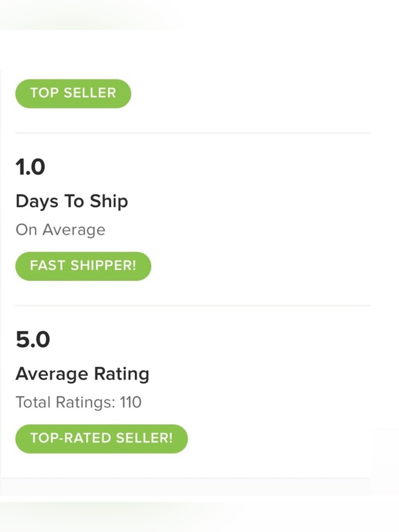Click the 5.0 rating value
Image resolution: width=399 pixels, height=532 pixels.
tap(33, 339)
